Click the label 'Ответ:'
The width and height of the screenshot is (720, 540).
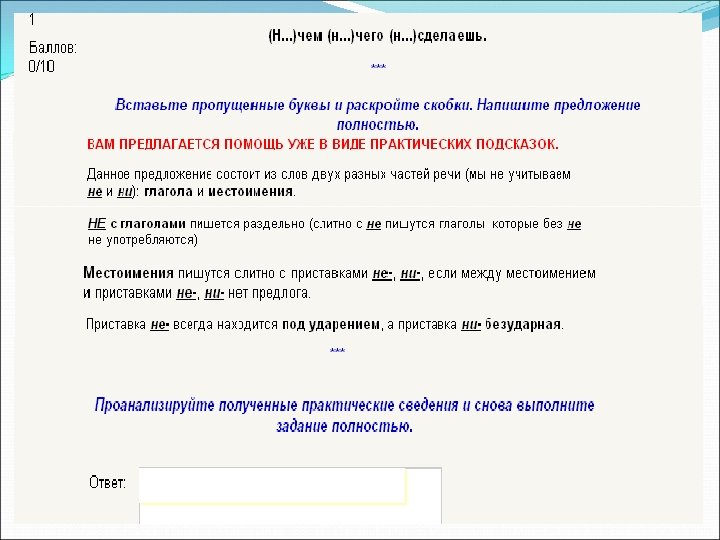(107, 483)
